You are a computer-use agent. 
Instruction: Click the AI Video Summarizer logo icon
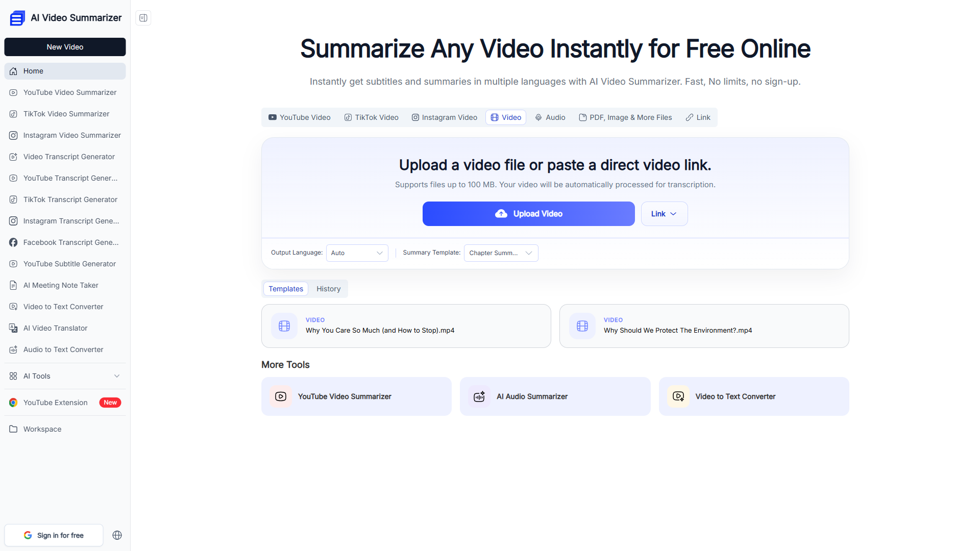[17, 18]
